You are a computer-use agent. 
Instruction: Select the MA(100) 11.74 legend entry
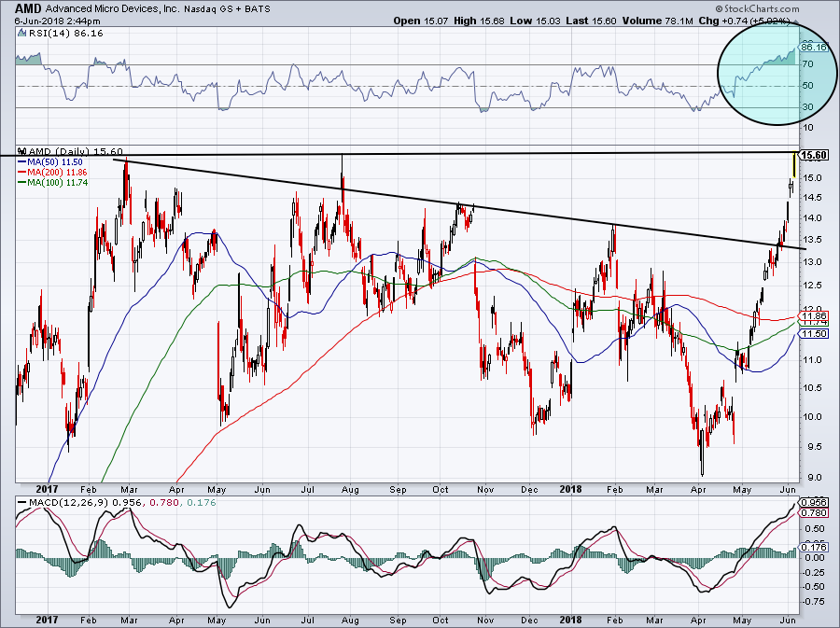click(52, 183)
